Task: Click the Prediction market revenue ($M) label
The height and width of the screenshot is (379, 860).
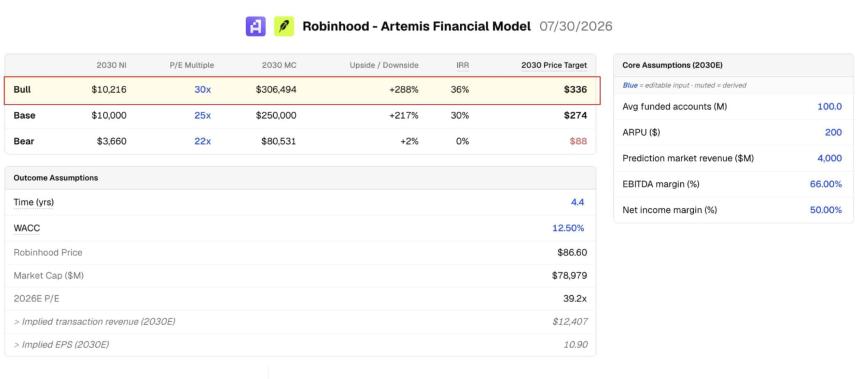Action: tap(688, 158)
